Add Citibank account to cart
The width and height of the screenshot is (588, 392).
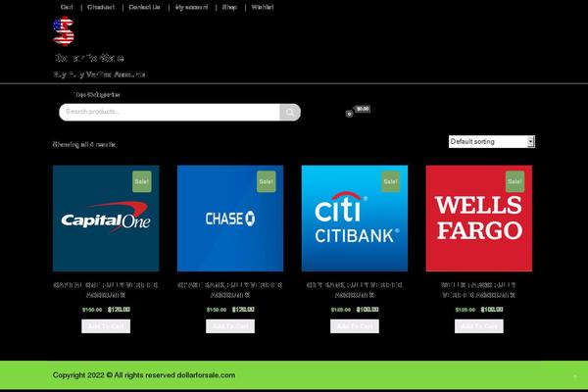pyautogui.click(x=355, y=326)
